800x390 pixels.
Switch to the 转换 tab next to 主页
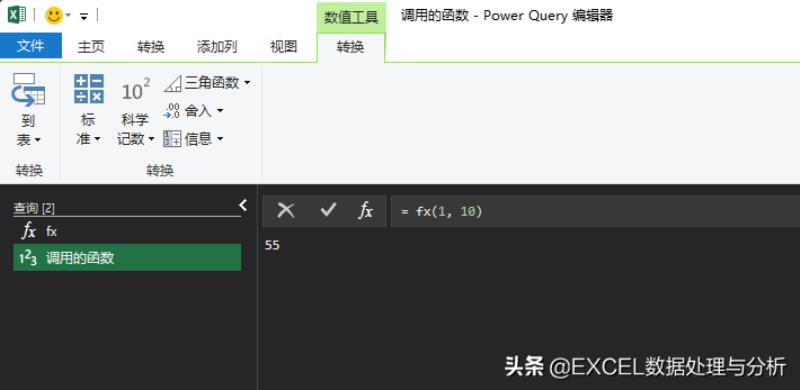click(x=151, y=47)
